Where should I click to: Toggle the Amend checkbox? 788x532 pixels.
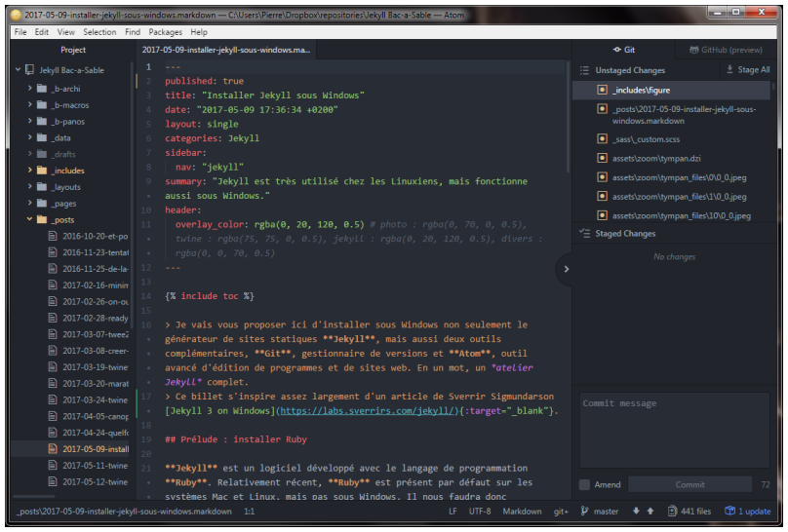tap(584, 484)
